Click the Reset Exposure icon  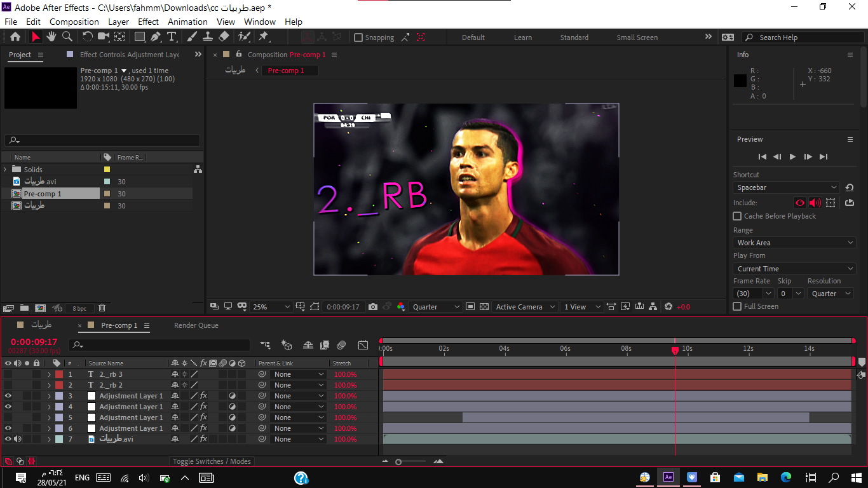pos(668,307)
